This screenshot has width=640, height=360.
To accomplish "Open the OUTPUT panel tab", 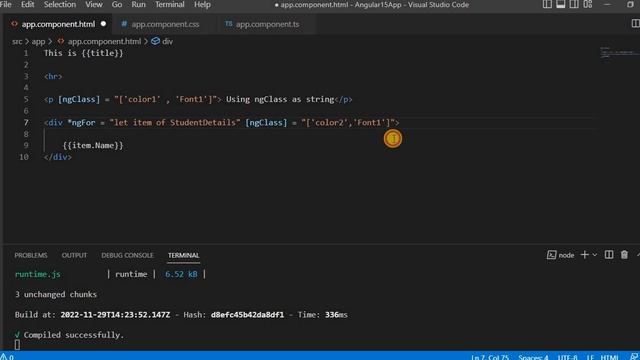I will point(74,255).
